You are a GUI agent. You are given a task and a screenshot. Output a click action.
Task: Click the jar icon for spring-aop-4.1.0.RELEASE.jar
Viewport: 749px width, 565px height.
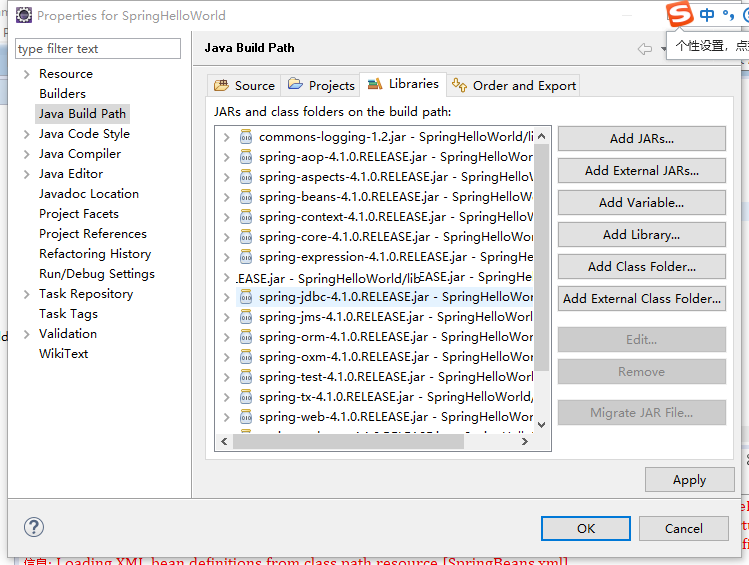[246, 157]
